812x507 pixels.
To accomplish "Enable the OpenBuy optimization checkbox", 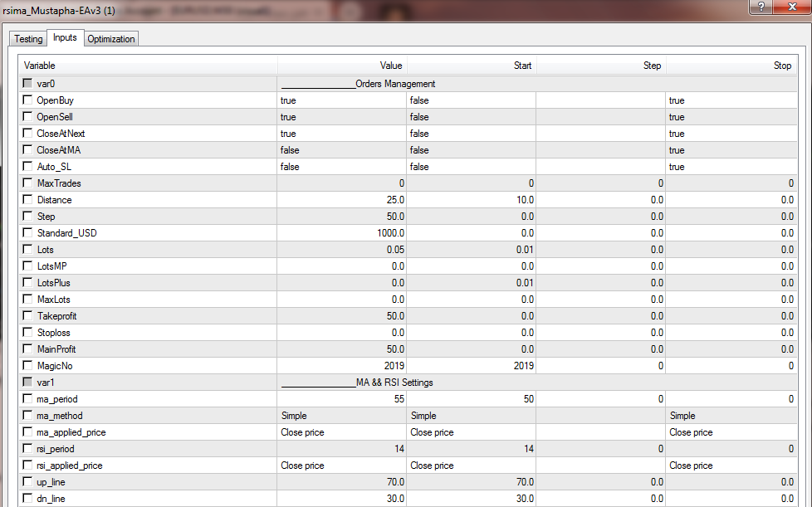I will coord(28,100).
